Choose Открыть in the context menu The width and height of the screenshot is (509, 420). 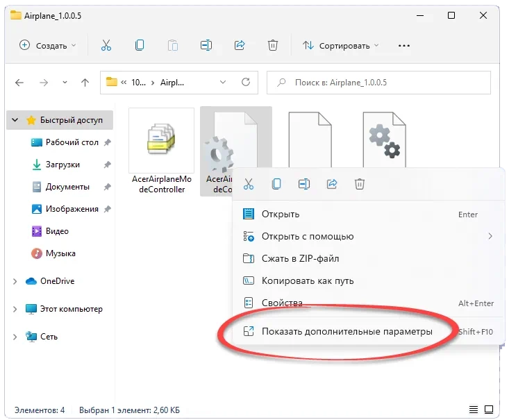pyautogui.click(x=368, y=215)
